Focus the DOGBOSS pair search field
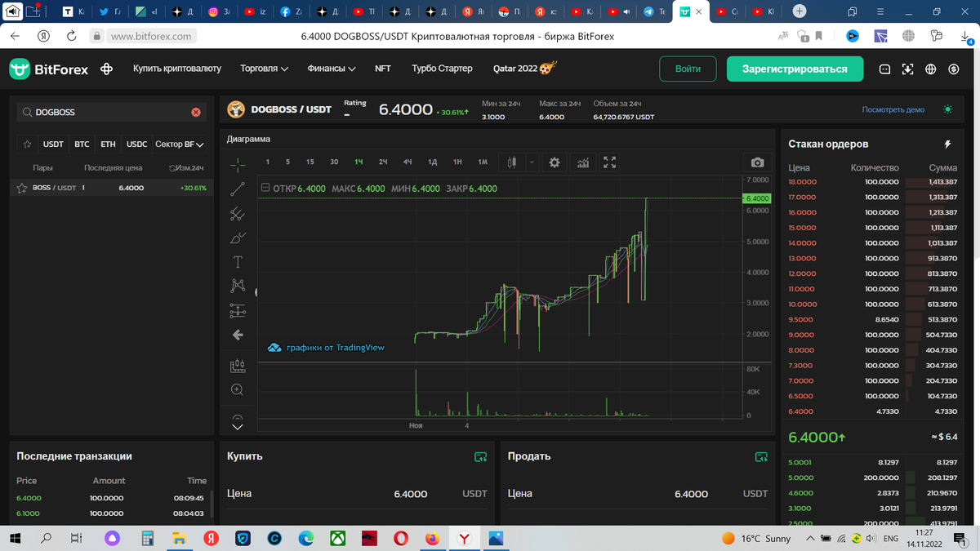This screenshot has height=551, width=980. pos(110,113)
